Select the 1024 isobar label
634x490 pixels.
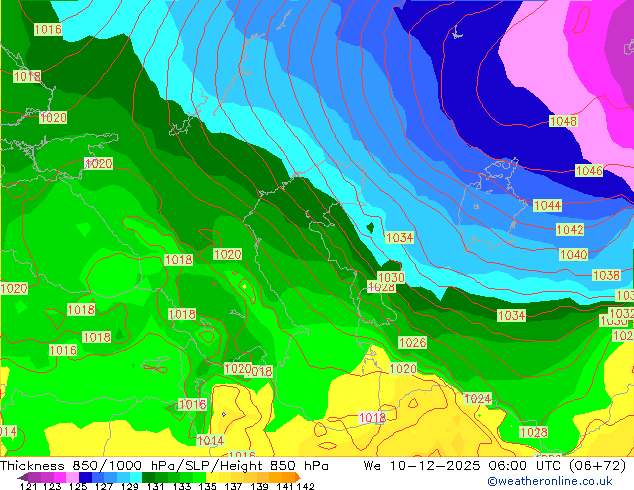(x=478, y=399)
